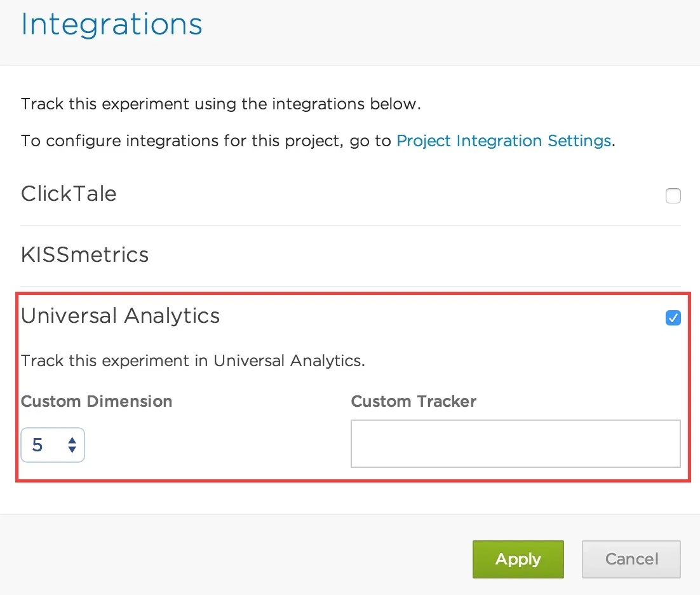Click the Integrations page title

[111, 24]
